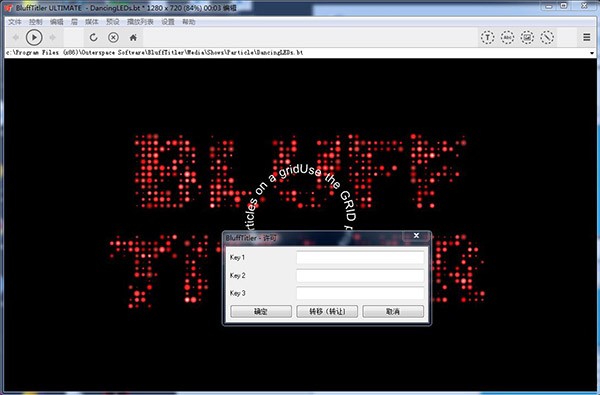Click the circular reload arrow icon
The image size is (600, 395).
(93, 38)
